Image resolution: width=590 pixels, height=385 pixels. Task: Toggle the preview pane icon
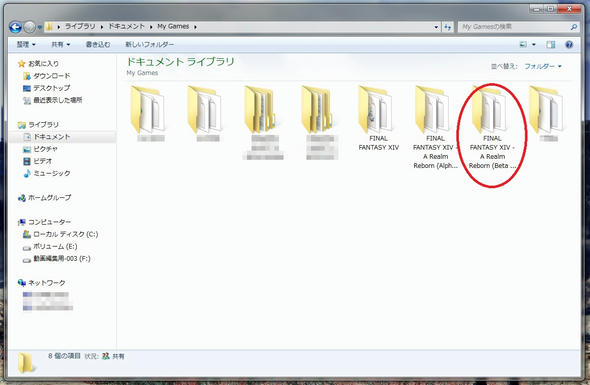coord(550,45)
